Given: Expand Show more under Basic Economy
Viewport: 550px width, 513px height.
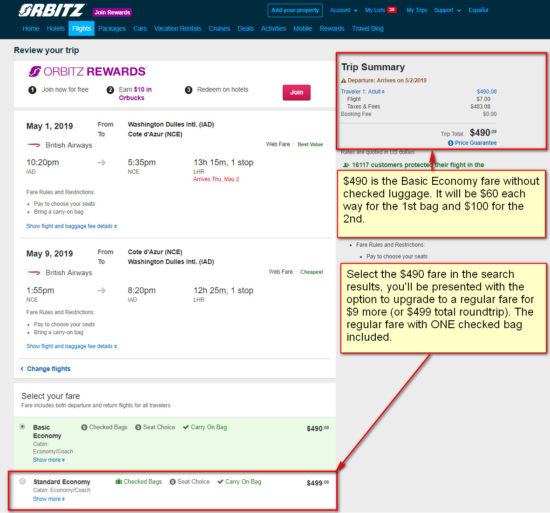Looking at the screenshot, I should [49, 460].
